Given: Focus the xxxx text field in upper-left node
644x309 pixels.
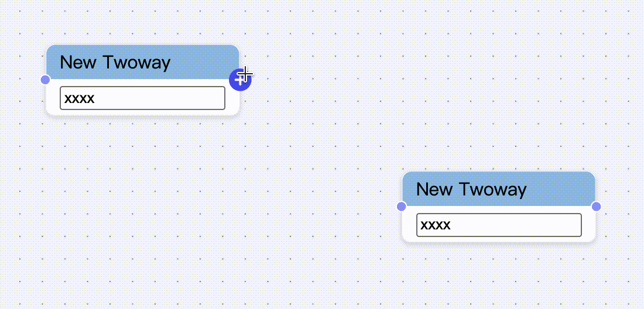Looking at the screenshot, I should click(142, 98).
